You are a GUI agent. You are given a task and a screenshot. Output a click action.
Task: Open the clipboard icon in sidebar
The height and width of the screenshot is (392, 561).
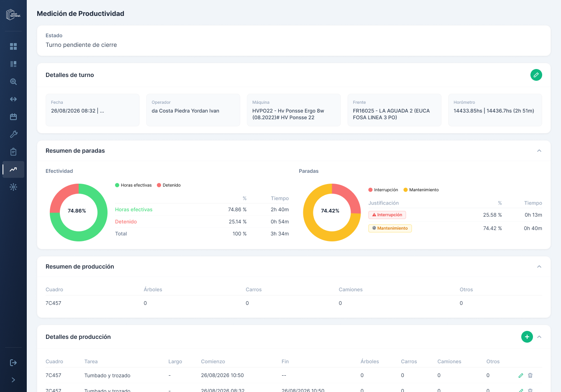13,152
